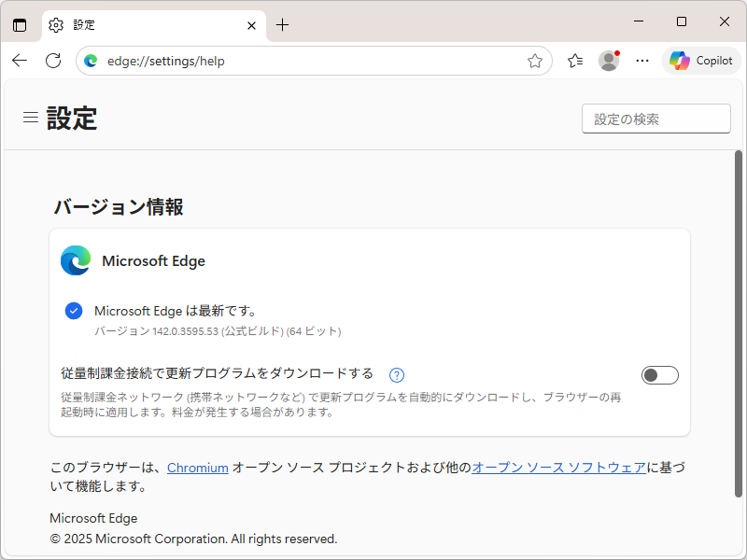Open Copilot in the toolbar

point(700,60)
